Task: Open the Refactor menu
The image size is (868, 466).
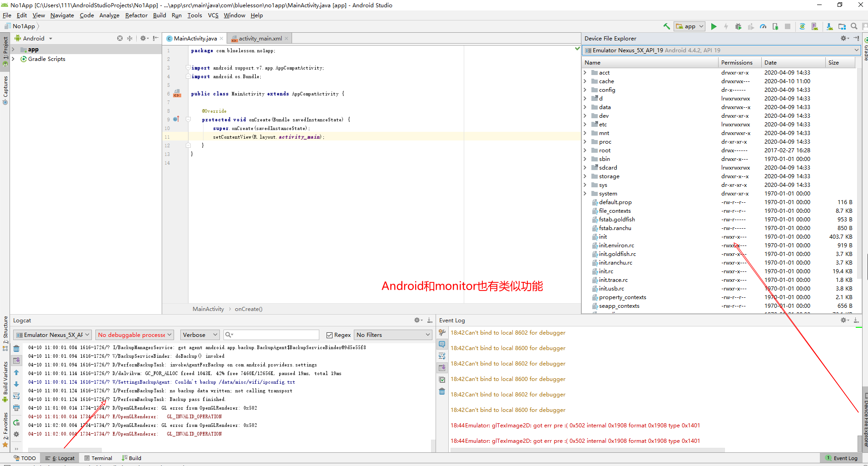Action: coord(136,15)
